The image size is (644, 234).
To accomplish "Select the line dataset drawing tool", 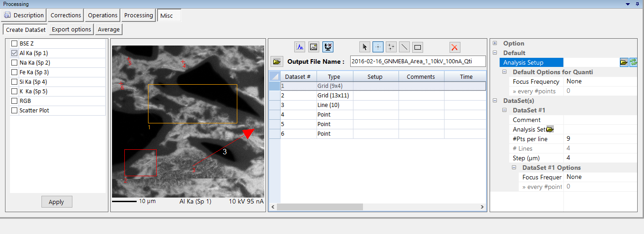I will coord(404,47).
